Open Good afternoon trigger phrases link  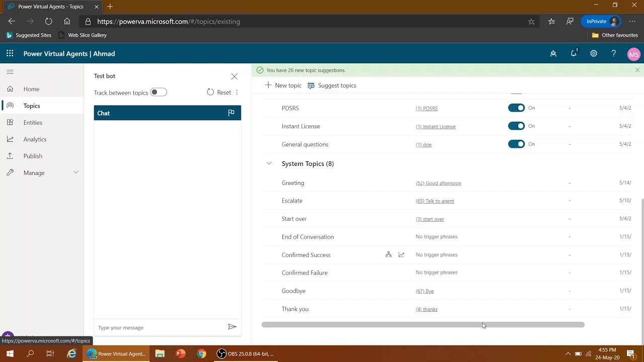pyautogui.click(x=438, y=184)
